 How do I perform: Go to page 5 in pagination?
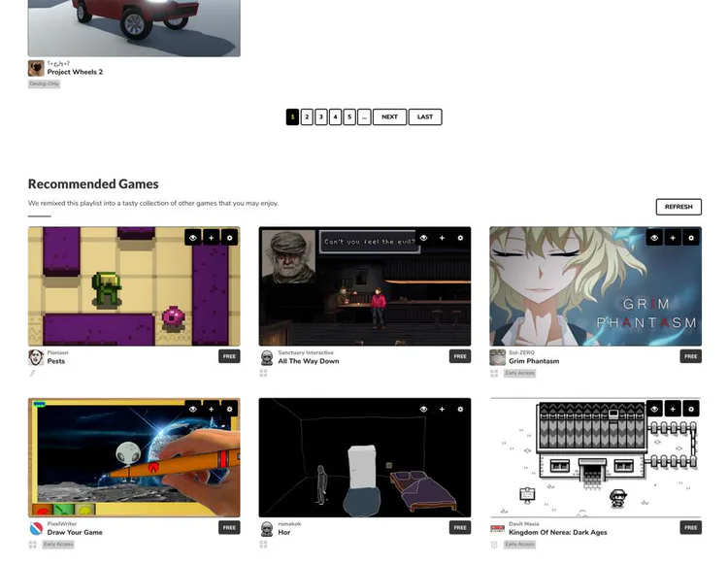click(349, 116)
